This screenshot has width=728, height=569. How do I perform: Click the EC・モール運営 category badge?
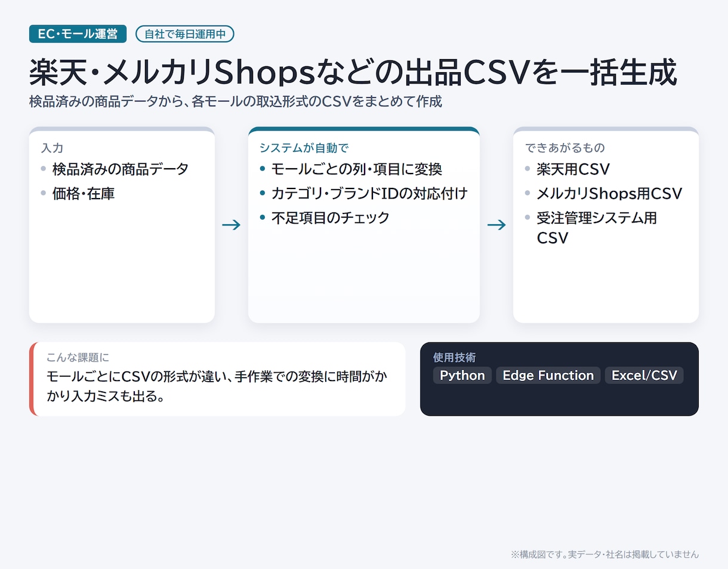coord(78,34)
